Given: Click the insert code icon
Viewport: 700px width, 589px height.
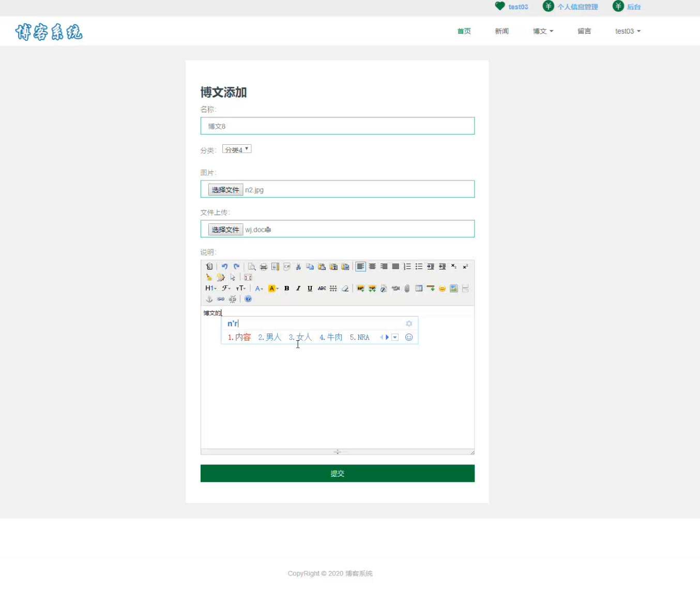Looking at the screenshot, I should [286, 266].
